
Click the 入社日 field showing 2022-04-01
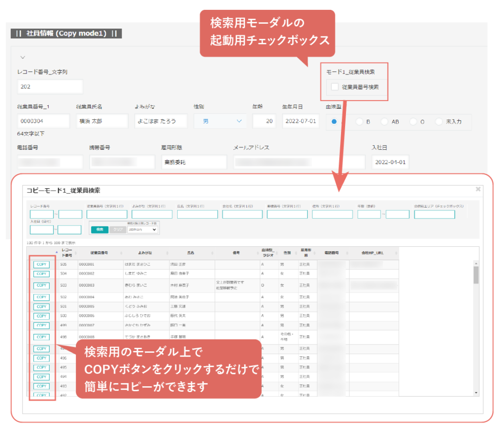390,162
